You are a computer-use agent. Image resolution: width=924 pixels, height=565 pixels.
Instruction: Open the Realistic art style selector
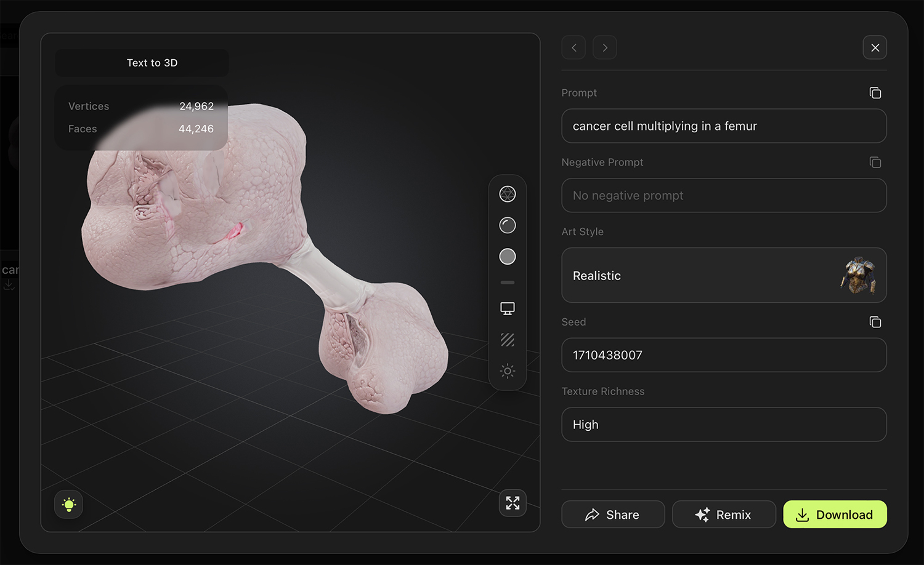pyautogui.click(x=724, y=275)
